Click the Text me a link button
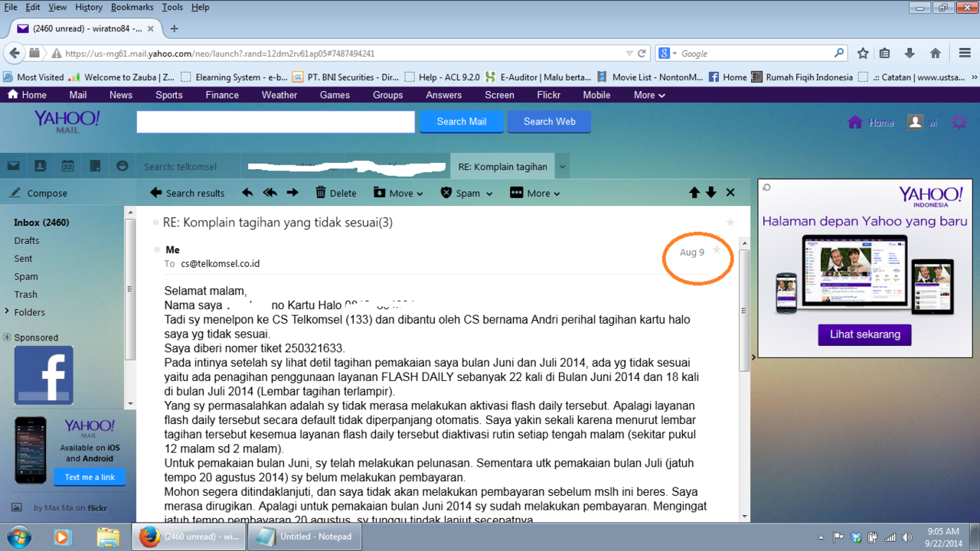 90,477
